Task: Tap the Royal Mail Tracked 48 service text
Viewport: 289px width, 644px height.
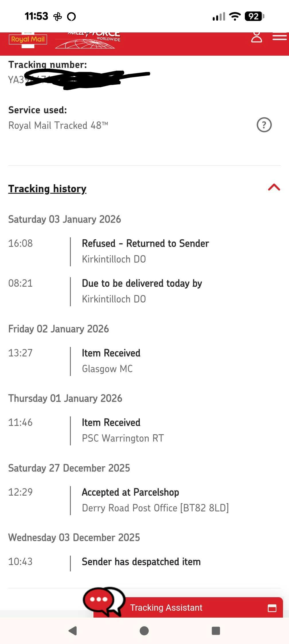Action: [58, 125]
